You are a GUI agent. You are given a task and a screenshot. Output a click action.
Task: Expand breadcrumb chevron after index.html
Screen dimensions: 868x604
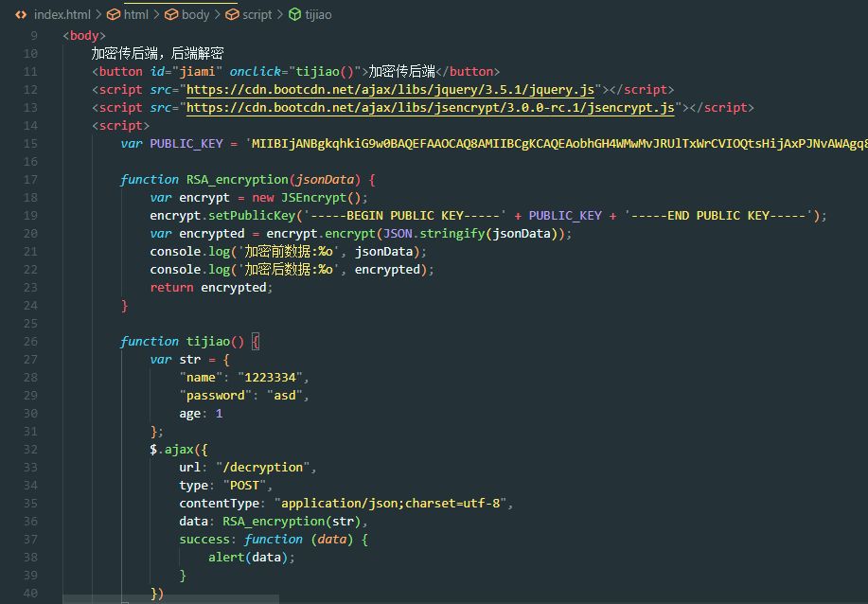click(x=98, y=15)
